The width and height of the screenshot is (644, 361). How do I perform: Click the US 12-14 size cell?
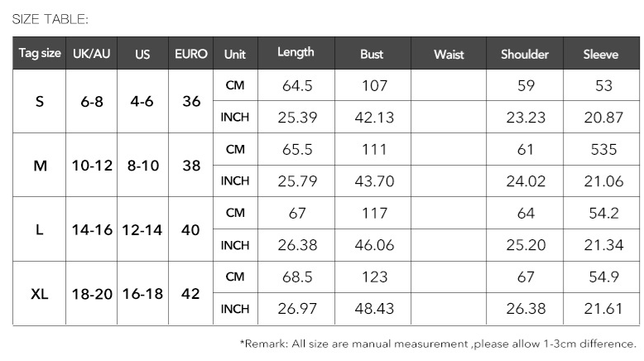coord(143,229)
